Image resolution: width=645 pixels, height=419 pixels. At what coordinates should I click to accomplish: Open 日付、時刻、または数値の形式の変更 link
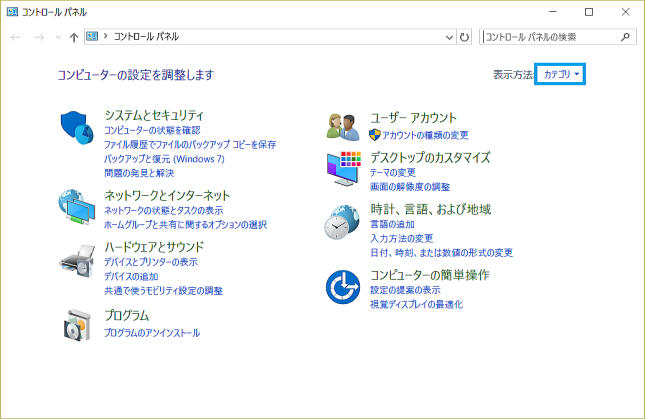tap(441, 252)
